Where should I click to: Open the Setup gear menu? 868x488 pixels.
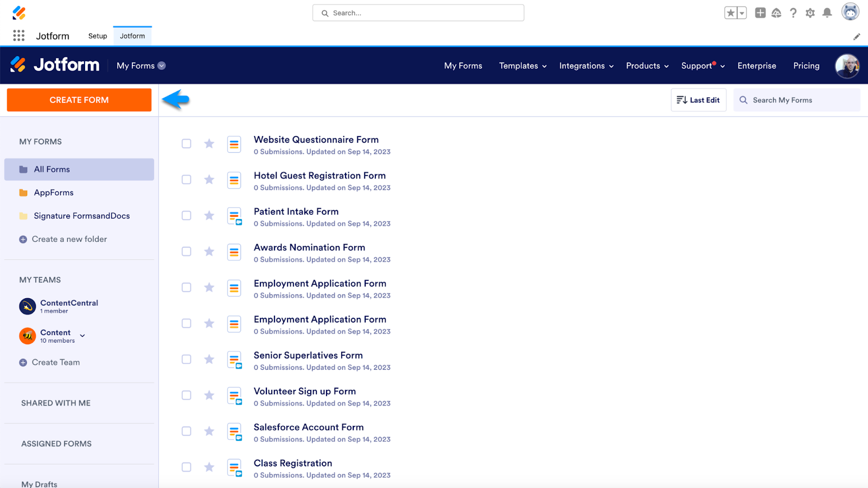click(810, 13)
